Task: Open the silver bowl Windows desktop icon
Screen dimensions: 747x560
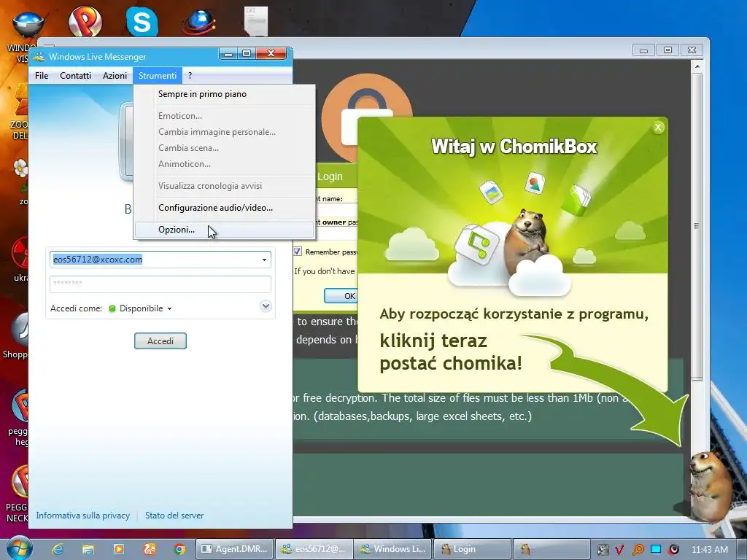Action: pos(28,24)
